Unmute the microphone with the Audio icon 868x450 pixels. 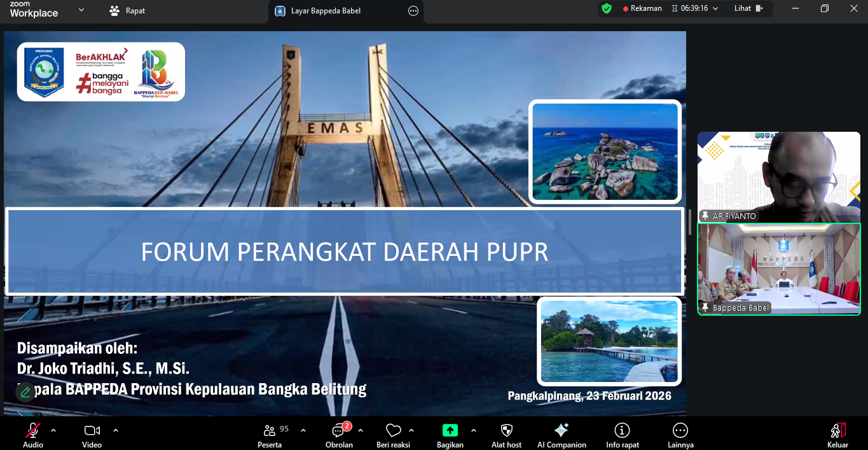(x=32, y=431)
